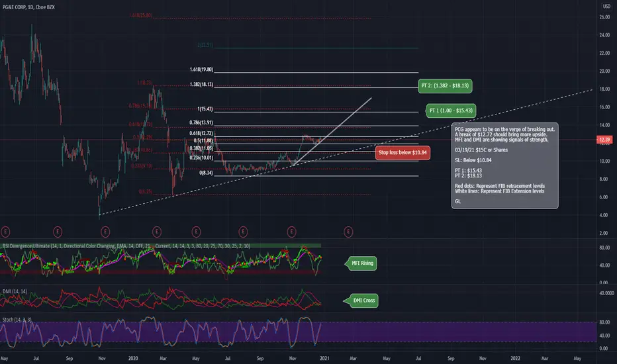Click the USD currency label
The height and width of the screenshot is (364, 617).
(x=607, y=7)
